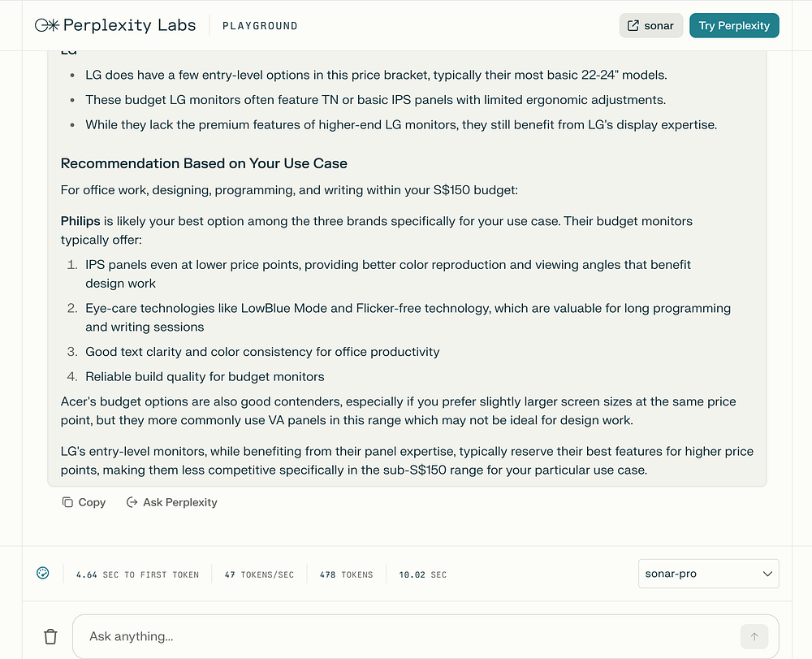Clear the chat with the trash icon
The width and height of the screenshot is (812, 659).
pyautogui.click(x=50, y=636)
